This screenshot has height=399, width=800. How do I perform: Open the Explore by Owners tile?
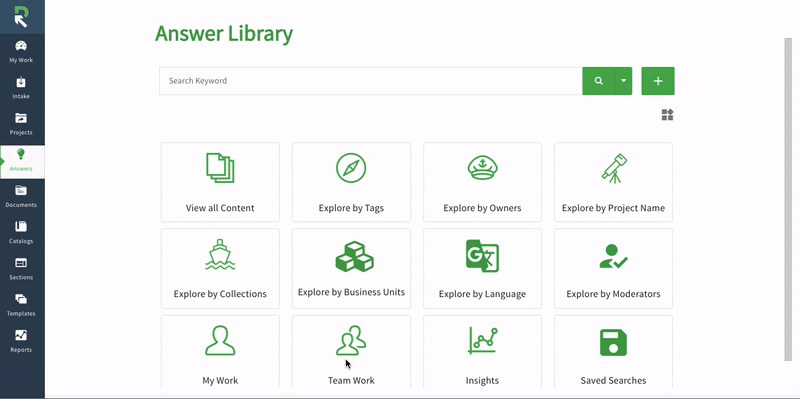(x=482, y=182)
